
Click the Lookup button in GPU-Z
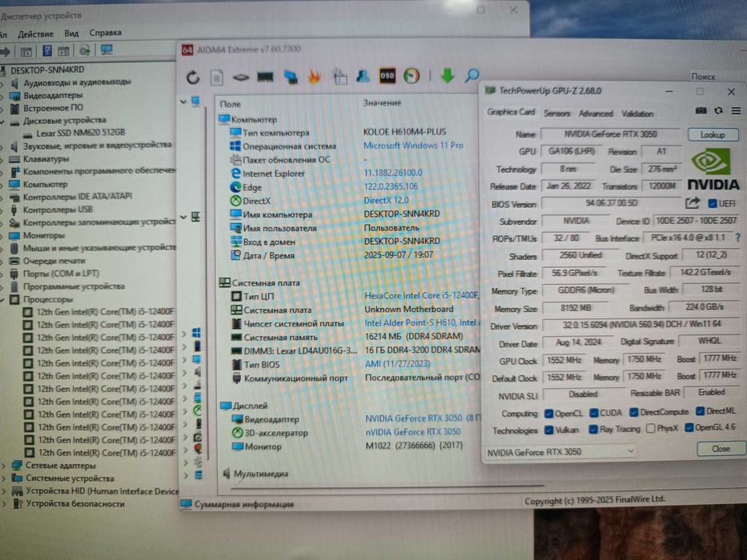(x=713, y=134)
